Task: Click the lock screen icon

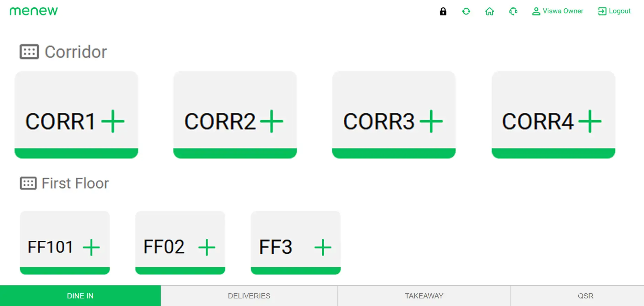Action: tap(443, 11)
